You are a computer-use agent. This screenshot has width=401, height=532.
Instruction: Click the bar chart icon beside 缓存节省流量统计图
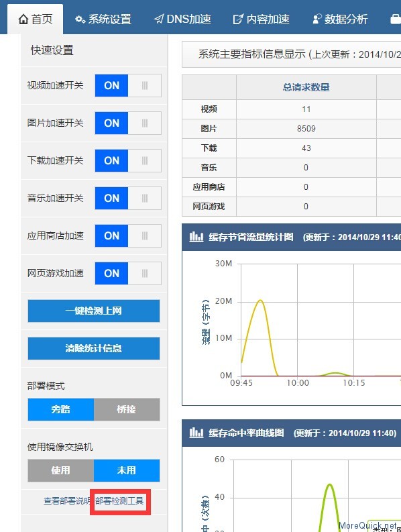pyautogui.click(x=196, y=237)
